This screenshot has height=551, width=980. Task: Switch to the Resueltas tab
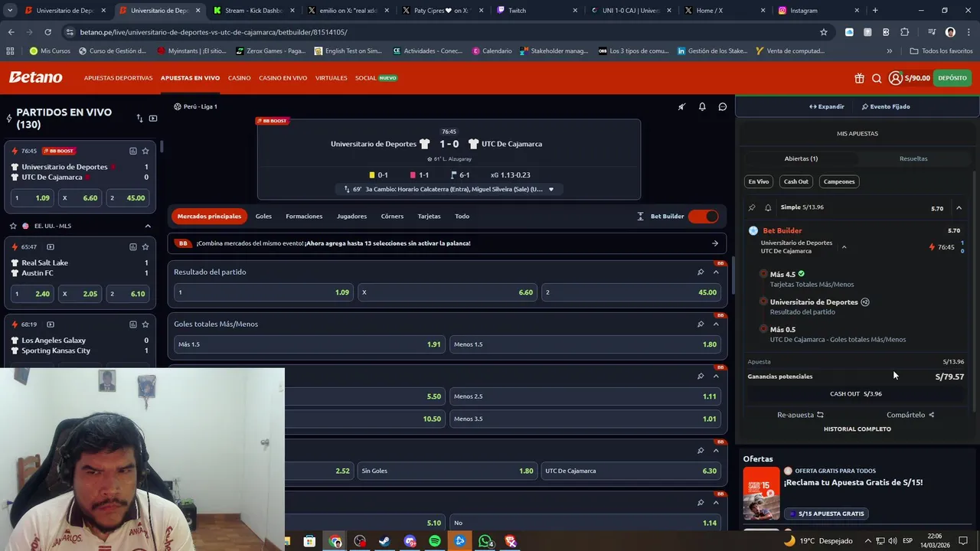[x=913, y=158]
